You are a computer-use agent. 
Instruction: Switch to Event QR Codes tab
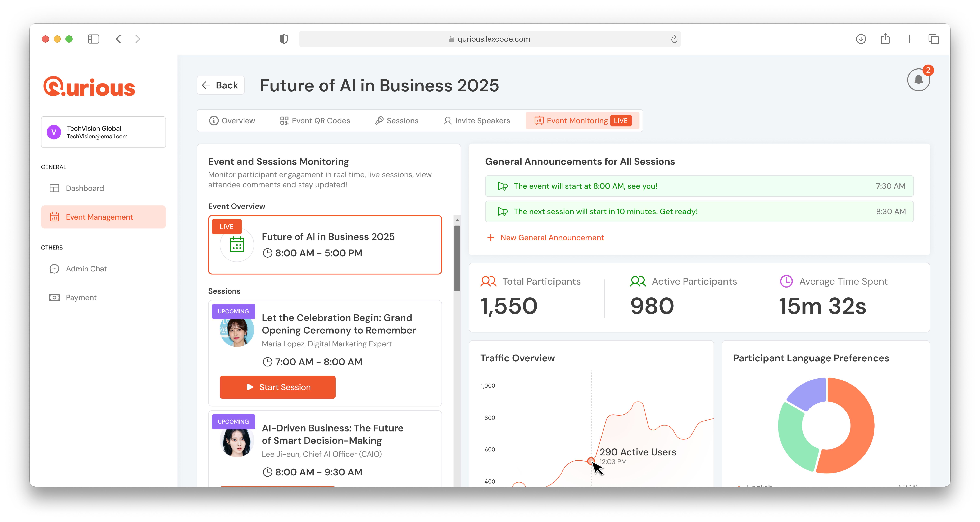[315, 121]
